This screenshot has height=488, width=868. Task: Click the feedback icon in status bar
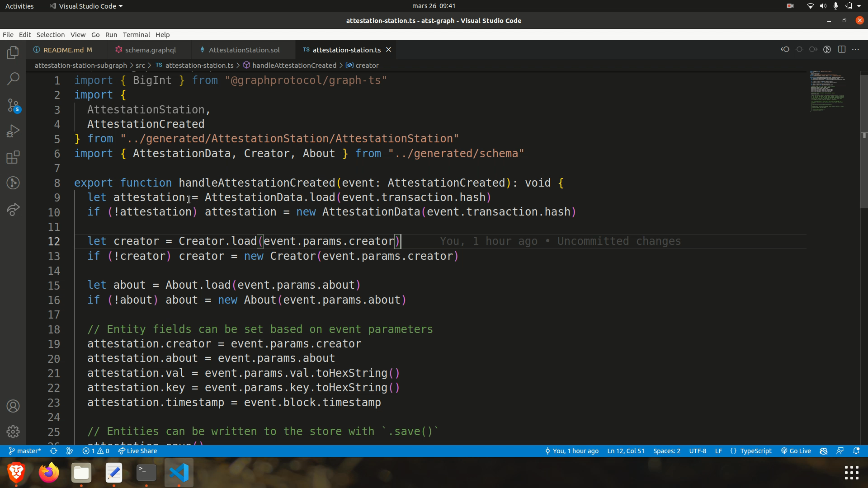(840, 451)
